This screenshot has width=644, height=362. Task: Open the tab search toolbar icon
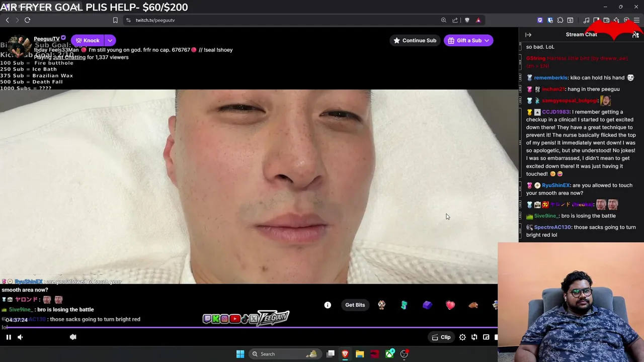[x=570, y=20]
